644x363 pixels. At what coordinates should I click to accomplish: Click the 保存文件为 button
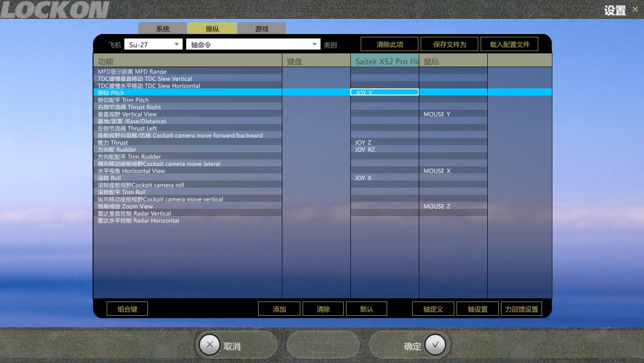pyautogui.click(x=449, y=43)
